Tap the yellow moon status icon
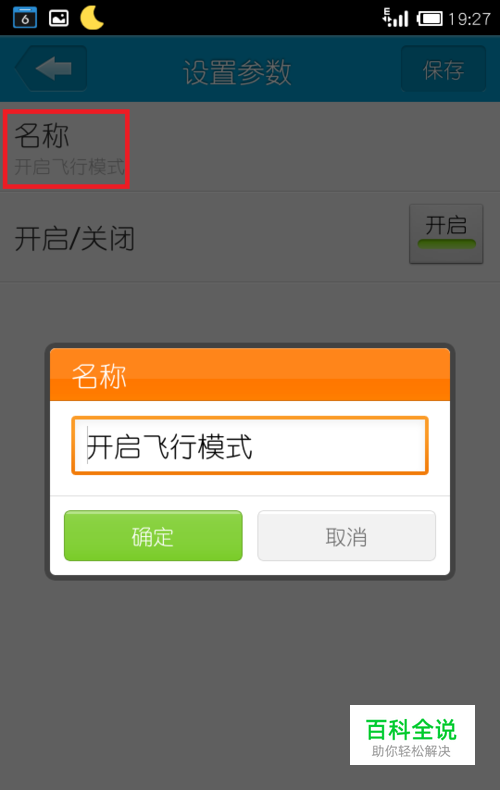 (92, 17)
